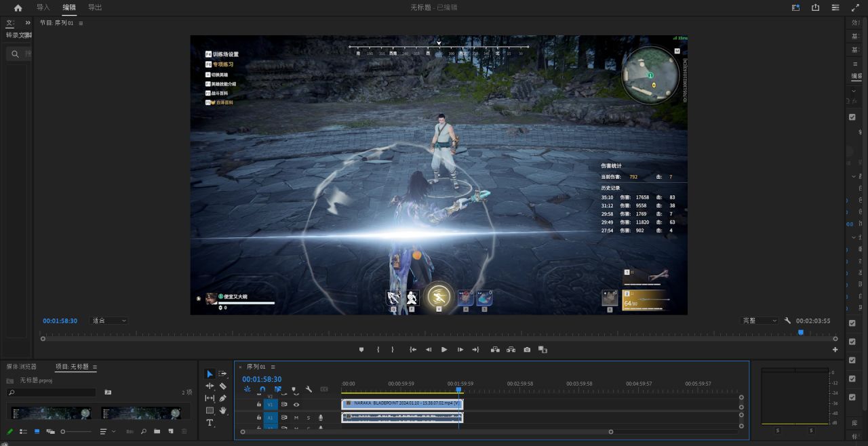Screen dimensions: 868x446
Task: Toggle the timeline Snap magnet icon
Action: pos(262,390)
